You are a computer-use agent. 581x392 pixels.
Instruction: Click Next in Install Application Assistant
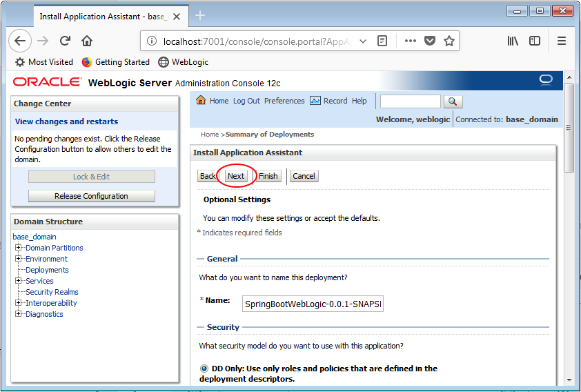(x=236, y=176)
